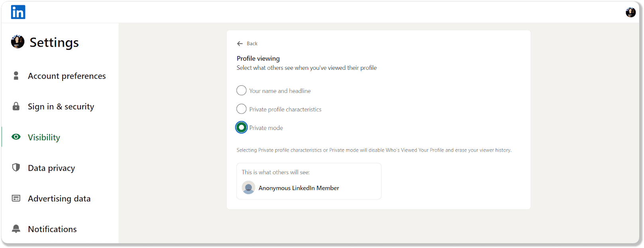This screenshot has height=248, width=644.
Task: Click the Sign in & security lock icon
Action: pos(16,106)
